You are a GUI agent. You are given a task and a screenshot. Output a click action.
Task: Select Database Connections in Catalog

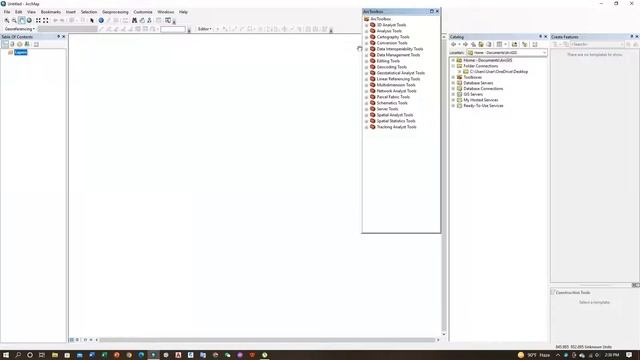pos(483,89)
